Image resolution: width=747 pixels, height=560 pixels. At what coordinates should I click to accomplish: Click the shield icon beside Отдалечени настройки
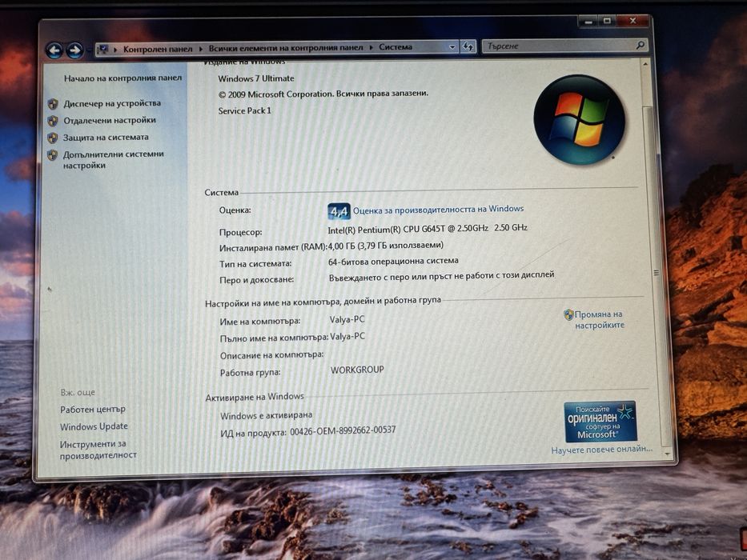pyautogui.click(x=53, y=121)
